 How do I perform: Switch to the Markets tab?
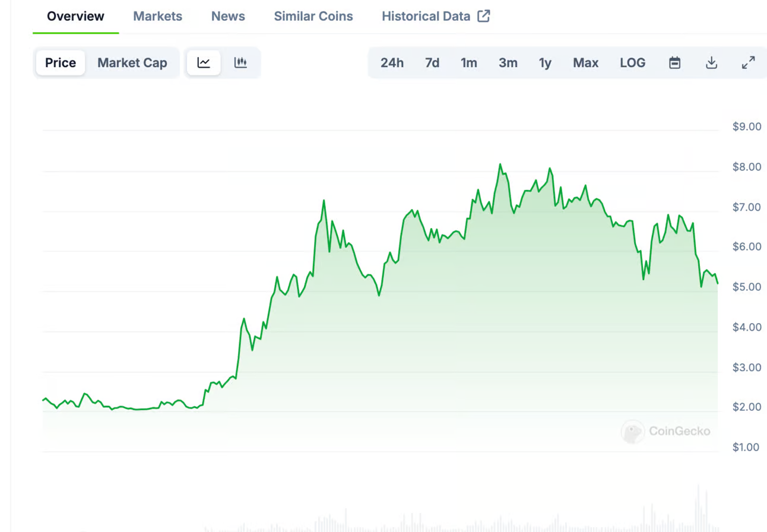[x=157, y=16]
